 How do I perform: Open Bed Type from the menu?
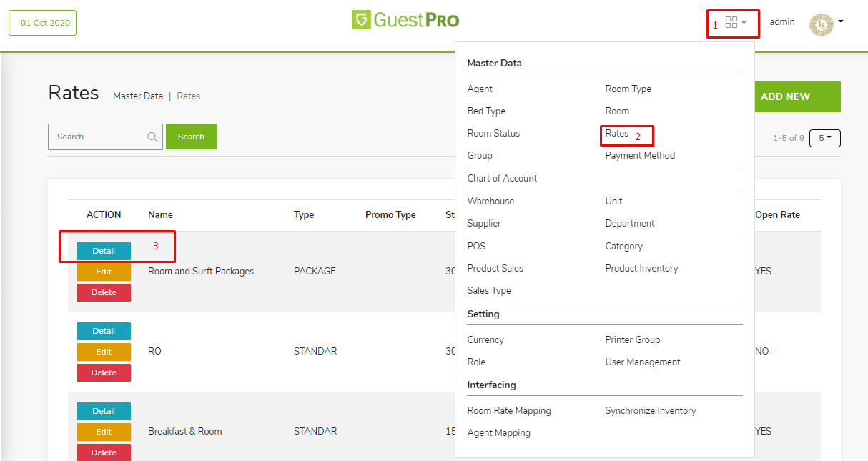click(486, 111)
